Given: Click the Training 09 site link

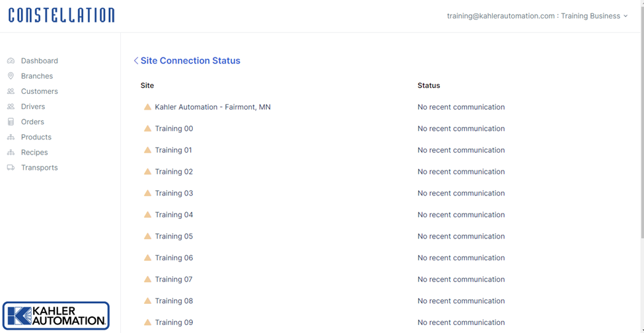Looking at the screenshot, I should pyautogui.click(x=174, y=322).
